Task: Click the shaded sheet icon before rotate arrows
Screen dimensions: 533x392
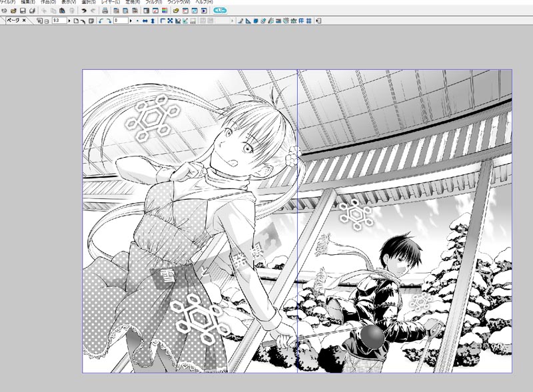Action: pos(91,21)
